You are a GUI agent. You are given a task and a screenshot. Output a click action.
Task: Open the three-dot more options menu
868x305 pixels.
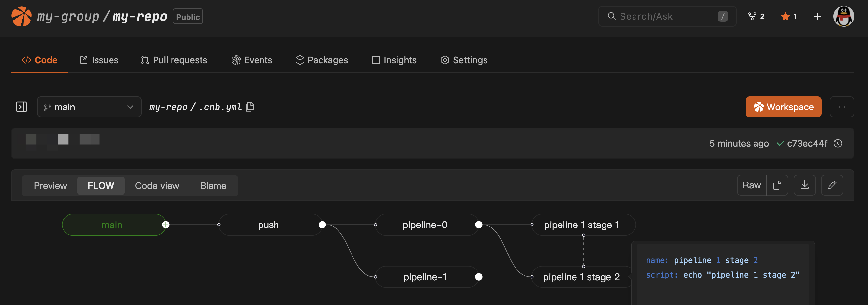click(x=841, y=107)
